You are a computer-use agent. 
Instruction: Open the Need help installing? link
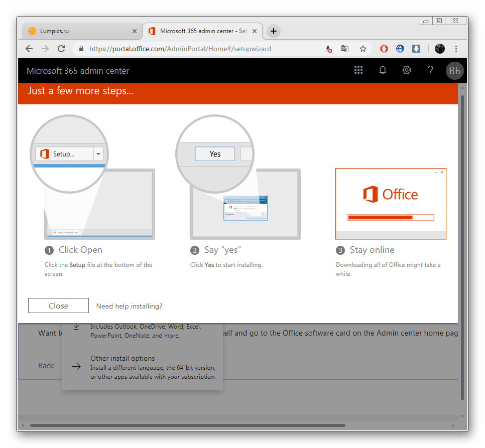(x=130, y=306)
